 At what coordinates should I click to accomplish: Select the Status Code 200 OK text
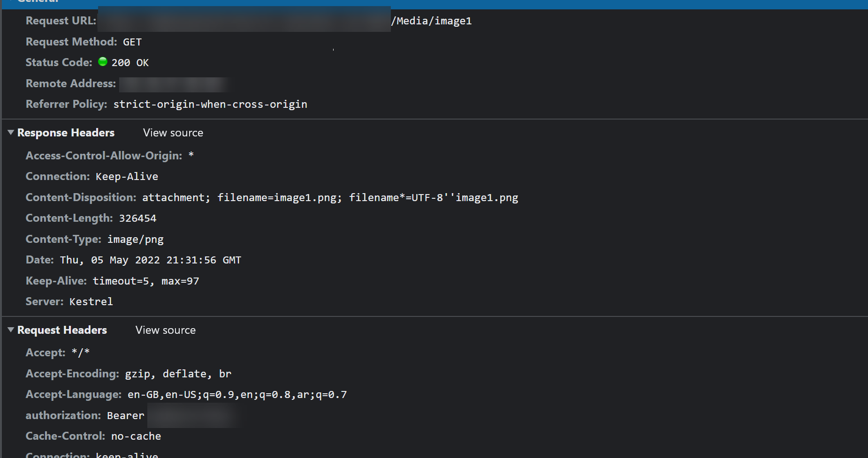coord(129,62)
